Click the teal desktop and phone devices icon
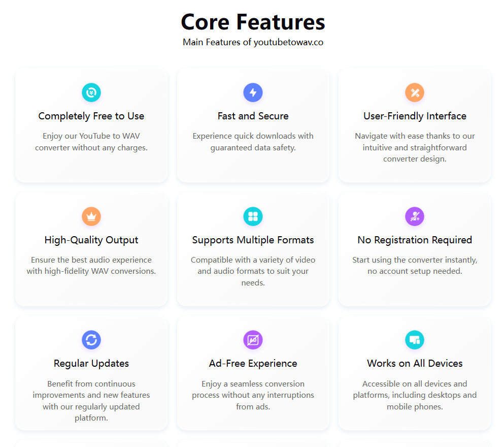Screen dimensions: 504x447 click(x=415, y=340)
